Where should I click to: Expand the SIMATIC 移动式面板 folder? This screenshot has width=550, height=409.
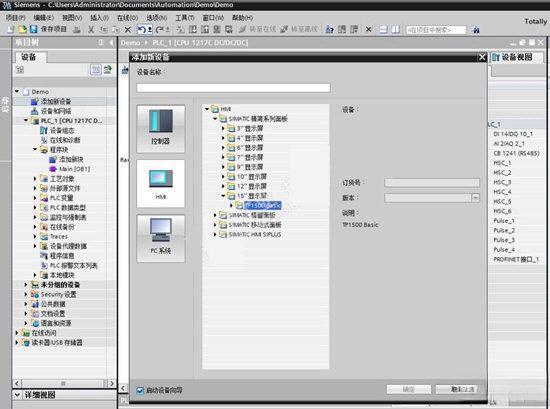(x=215, y=225)
